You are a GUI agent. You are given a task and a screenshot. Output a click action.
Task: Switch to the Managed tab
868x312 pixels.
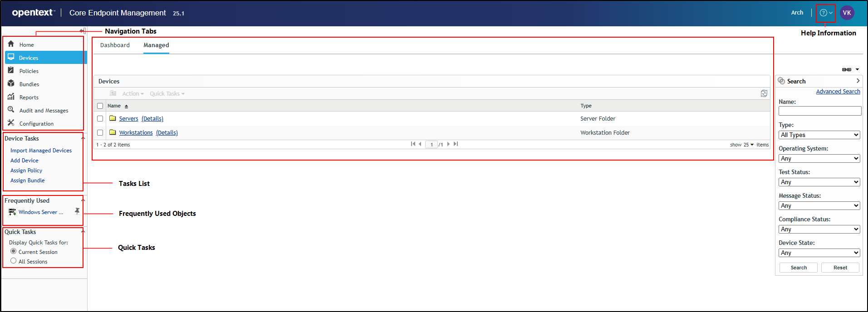click(156, 45)
